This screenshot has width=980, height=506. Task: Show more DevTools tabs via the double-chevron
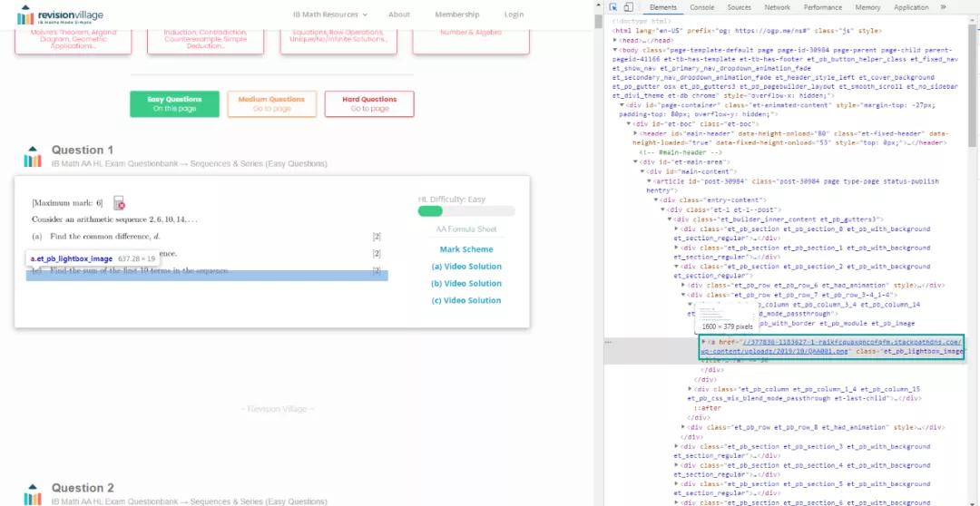coord(944,7)
